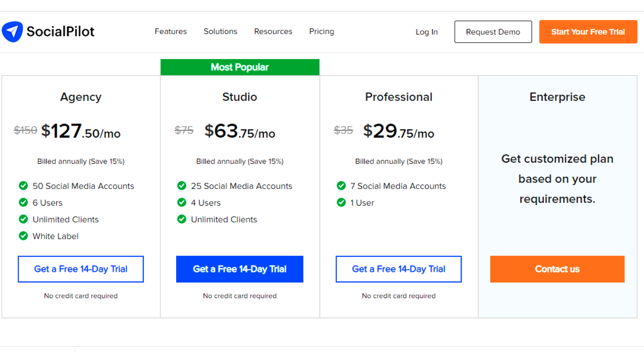Click check icon beside 7 Social Media Accounts

341,186
